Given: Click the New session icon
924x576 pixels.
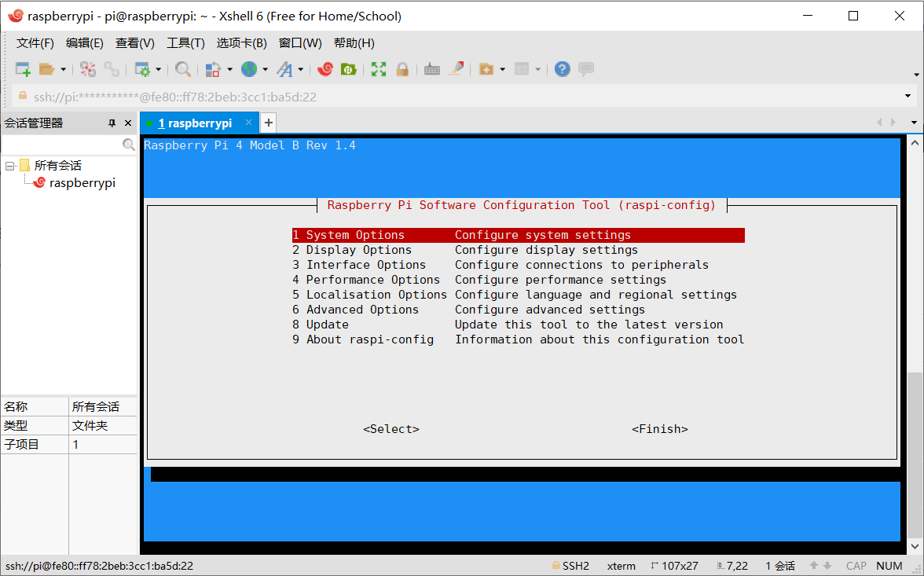Looking at the screenshot, I should (23, 69).
